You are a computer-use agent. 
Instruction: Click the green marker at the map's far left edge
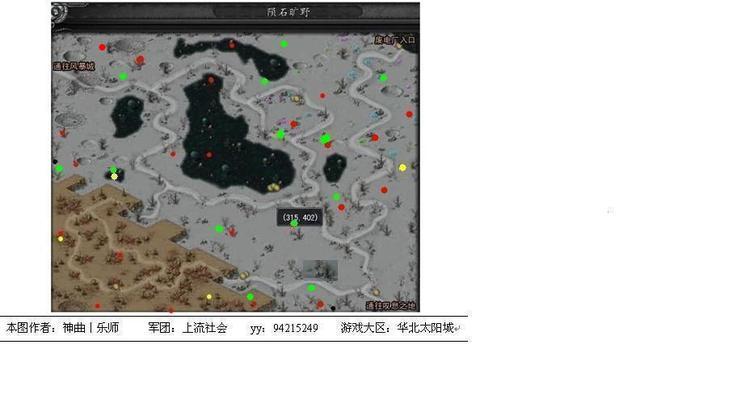click(59, 168)
